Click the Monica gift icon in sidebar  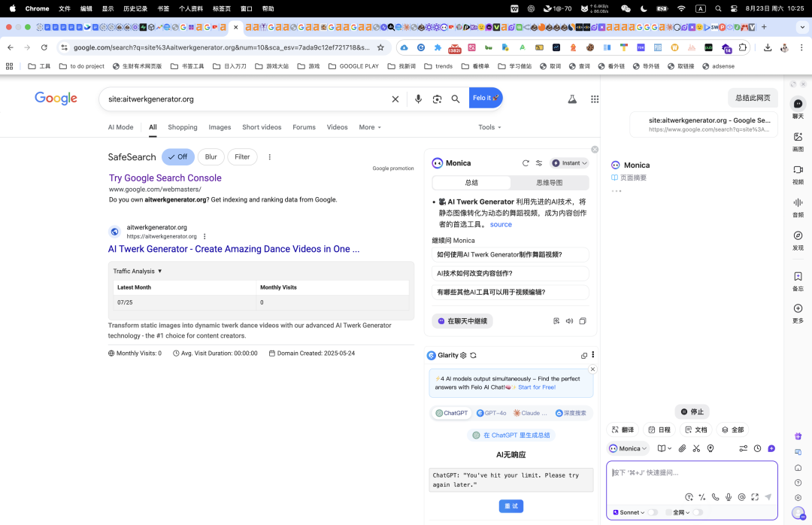pyautogui.click(x=798, y=436)
